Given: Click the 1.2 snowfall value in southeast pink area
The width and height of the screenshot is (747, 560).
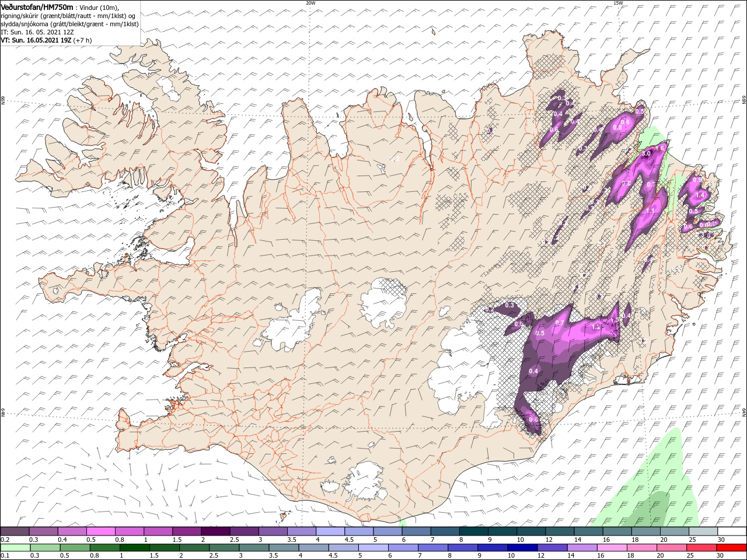Looking at the screenshot, I should coord(596,327).
